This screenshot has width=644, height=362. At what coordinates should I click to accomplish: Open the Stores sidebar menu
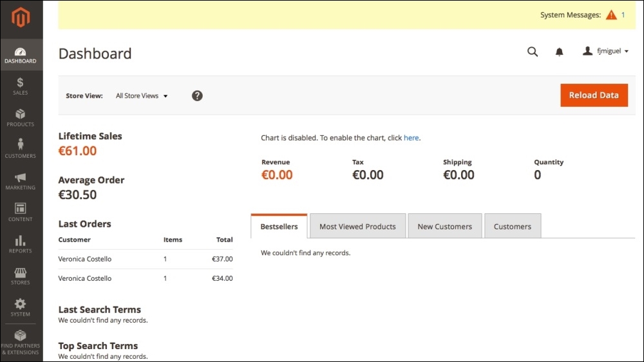[21, 276]
